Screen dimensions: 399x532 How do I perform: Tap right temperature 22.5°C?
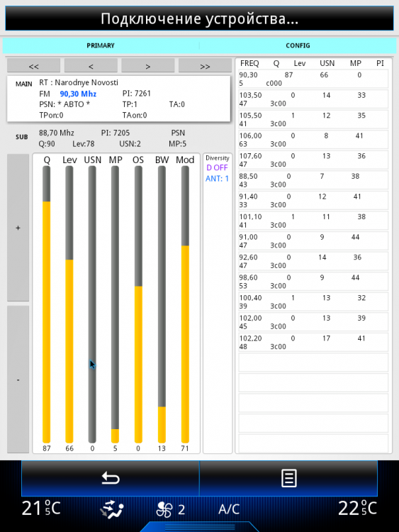click(357, 509)
